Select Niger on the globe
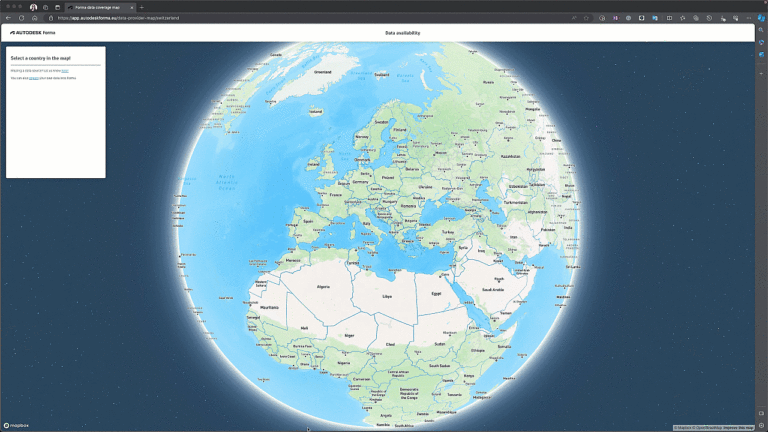 (x=349, y=336)
